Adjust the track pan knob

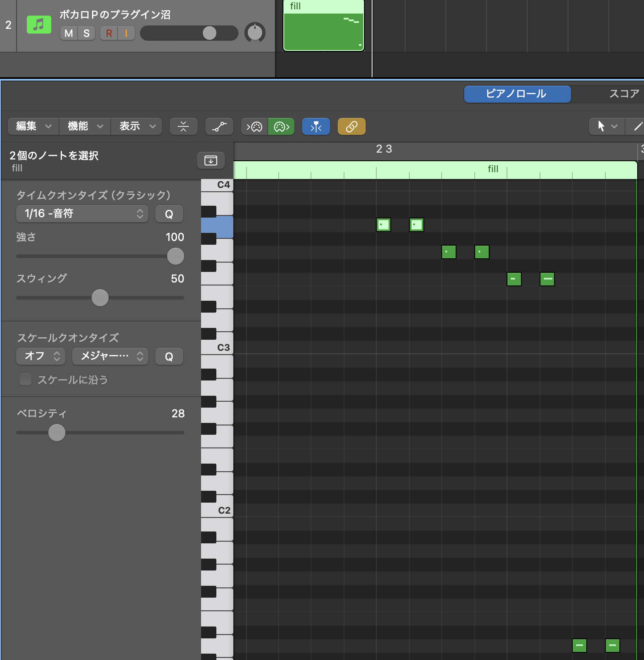(255, 33)
